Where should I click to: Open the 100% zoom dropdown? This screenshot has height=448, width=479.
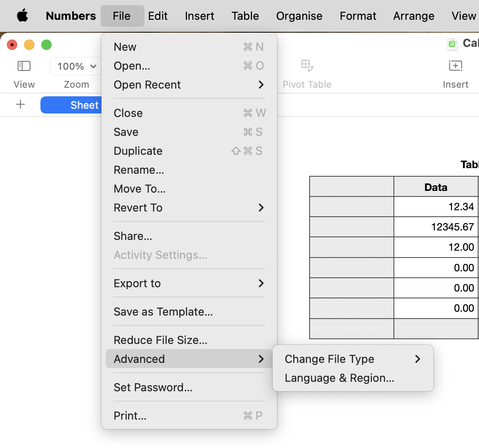pyautogui.click(x=77, y=66)
